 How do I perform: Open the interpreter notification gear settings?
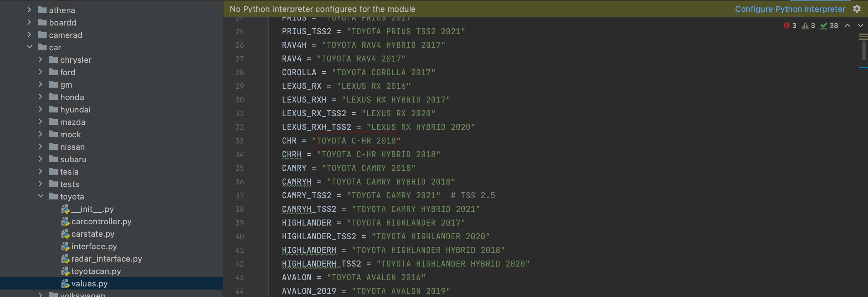click(x=857, y=9)
